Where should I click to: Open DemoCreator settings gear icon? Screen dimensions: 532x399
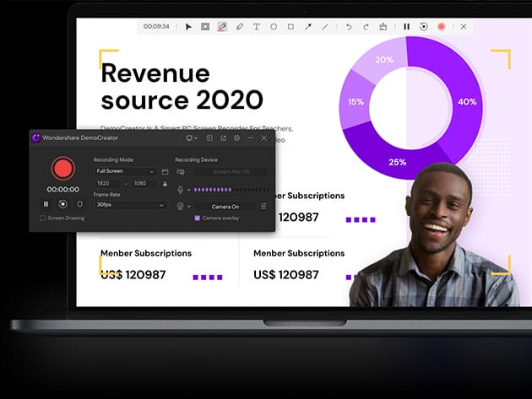(x=236, y=137)
